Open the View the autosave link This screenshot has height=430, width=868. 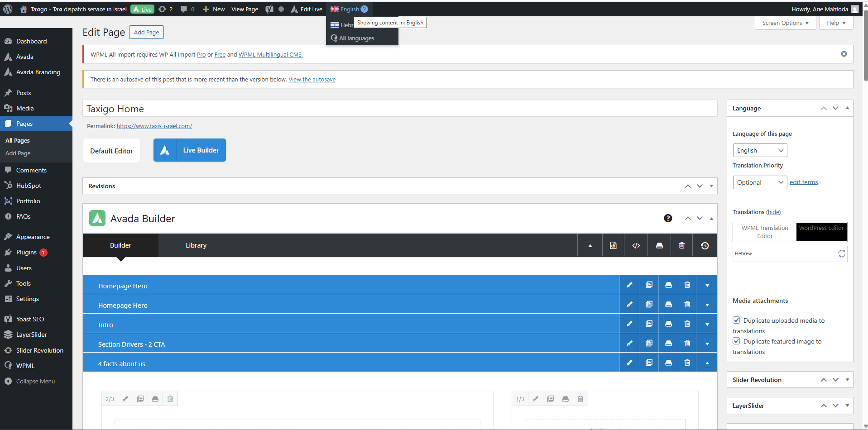coord(312,80)
